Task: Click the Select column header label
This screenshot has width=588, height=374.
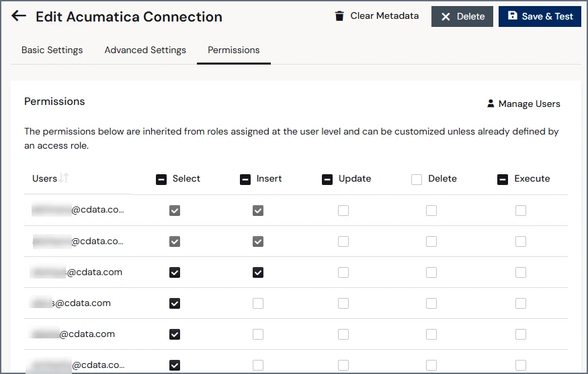Action: (186, 178)
